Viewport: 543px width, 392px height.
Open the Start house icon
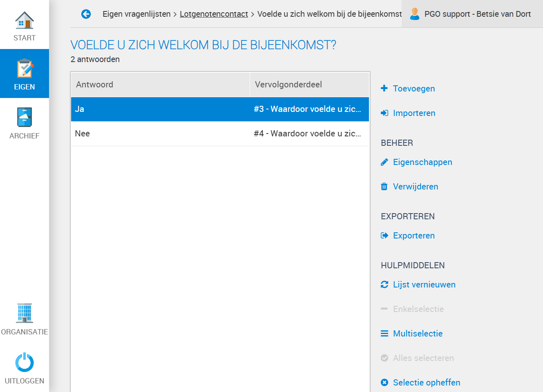point(25,20)
